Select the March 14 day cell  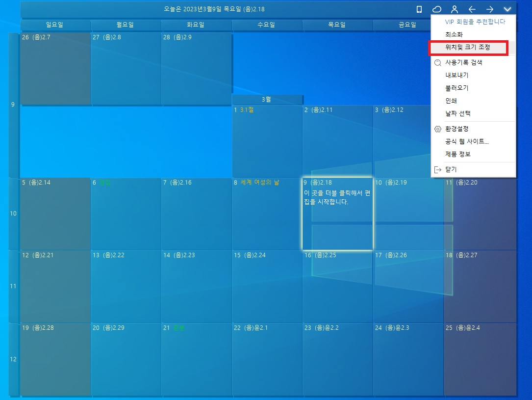[x=197, y=287]
